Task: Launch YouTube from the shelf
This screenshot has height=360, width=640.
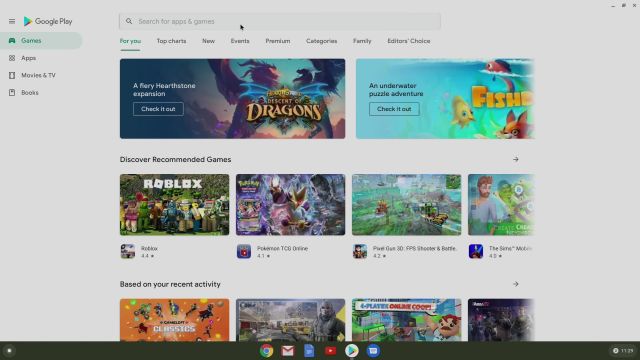Action: point(330,351)
